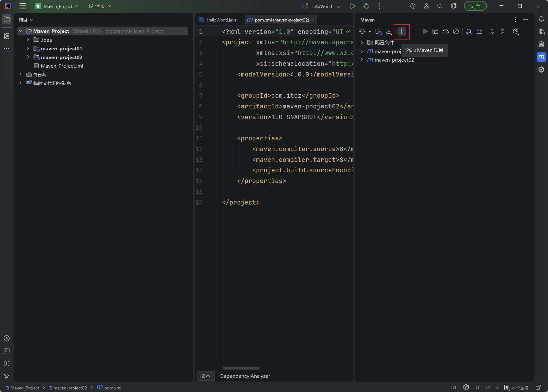Toggle Skip Tests mode icon

(456, 31)
